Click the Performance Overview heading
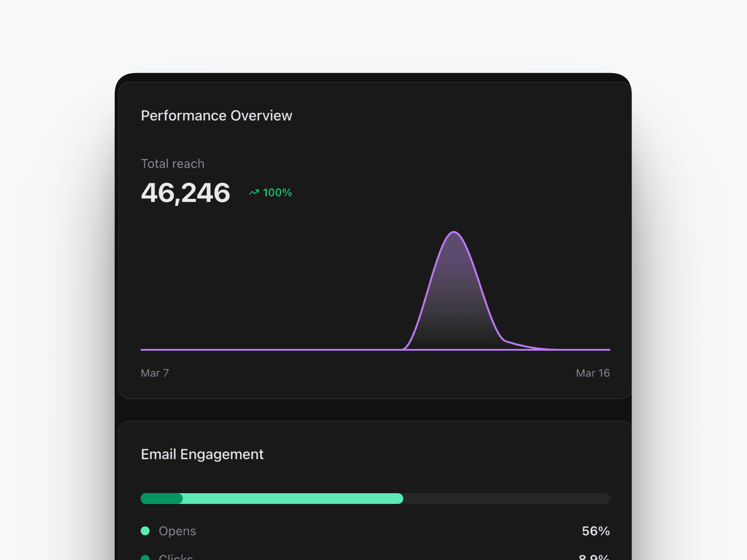Viewport: 747px width, 560px height. point(216,115)
